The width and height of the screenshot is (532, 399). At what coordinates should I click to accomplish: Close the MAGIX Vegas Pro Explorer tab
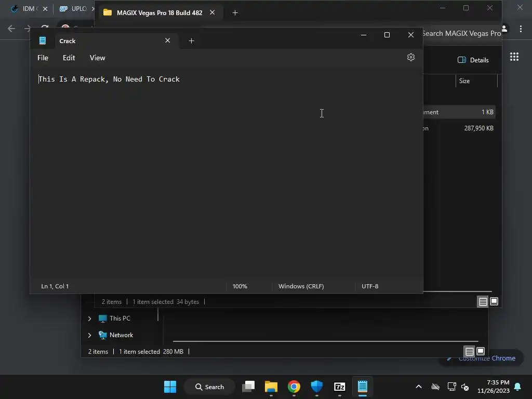(212, 12)
